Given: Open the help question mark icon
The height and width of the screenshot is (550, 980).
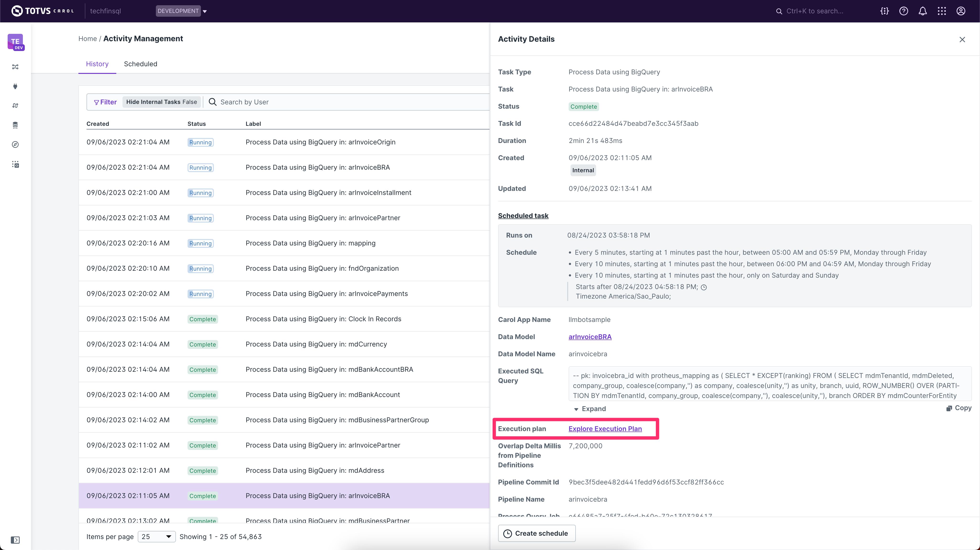Looking at the screenshot, I should pyautogui.click(x=903, y=11).
